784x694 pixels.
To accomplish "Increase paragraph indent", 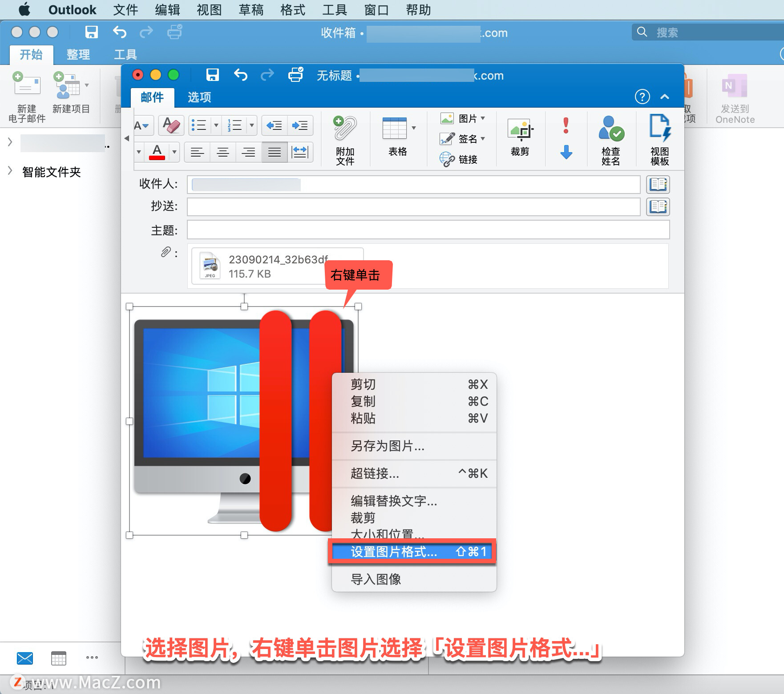I will coord(300,125).
